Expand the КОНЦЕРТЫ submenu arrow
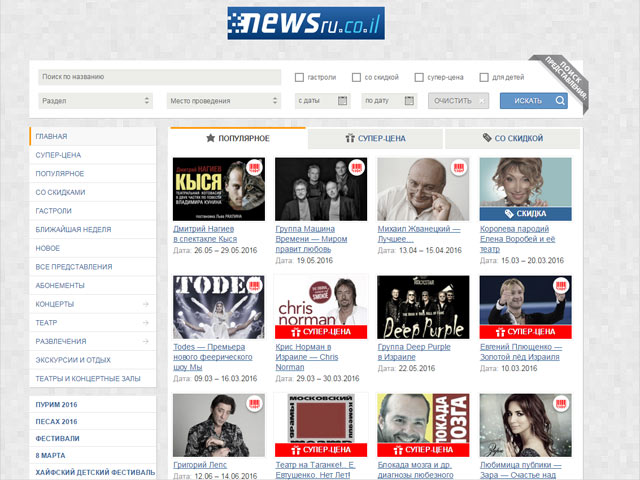 click(x=145, y=304)
